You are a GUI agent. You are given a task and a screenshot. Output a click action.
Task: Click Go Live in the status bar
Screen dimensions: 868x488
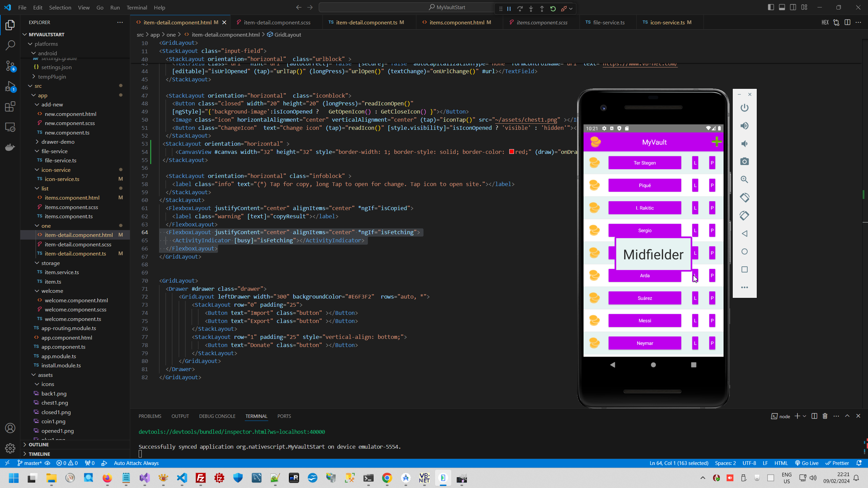coord(807,463)
